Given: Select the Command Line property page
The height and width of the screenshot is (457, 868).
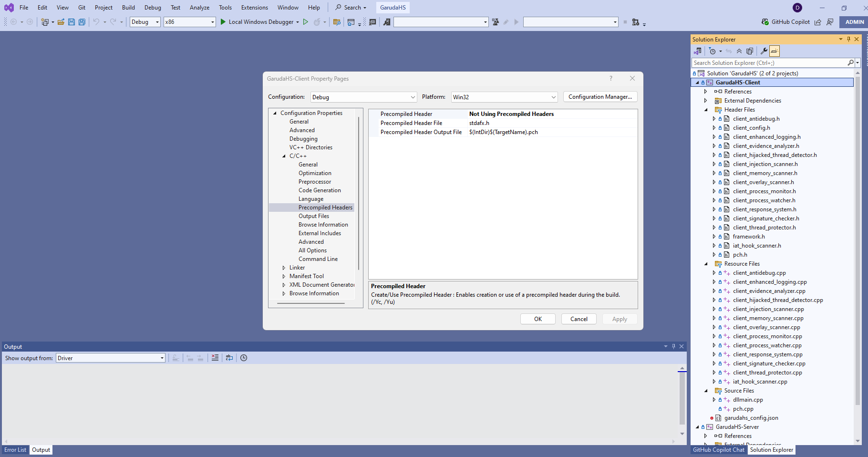Looking at the screenshot, I should coord(318,259).
